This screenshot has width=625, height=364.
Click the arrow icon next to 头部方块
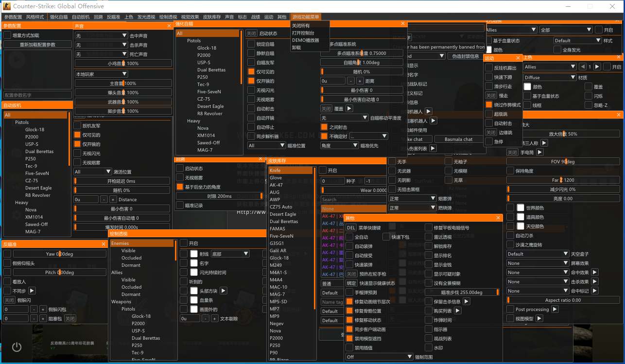(224, 291)
